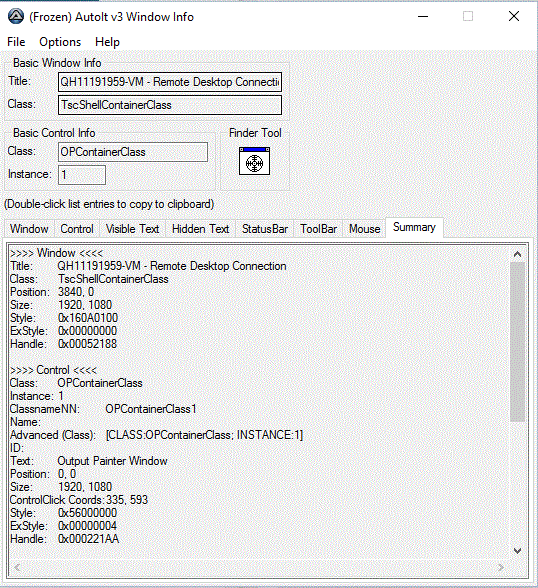Switch to the Control tab
Viewport: 538px width, 588px height.
coord(77,229)
